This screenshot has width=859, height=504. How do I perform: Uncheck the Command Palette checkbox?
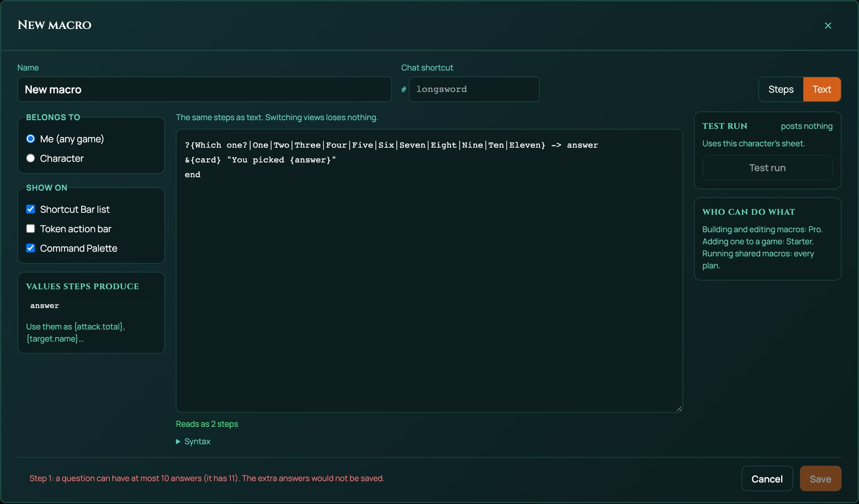pos(31,248)
